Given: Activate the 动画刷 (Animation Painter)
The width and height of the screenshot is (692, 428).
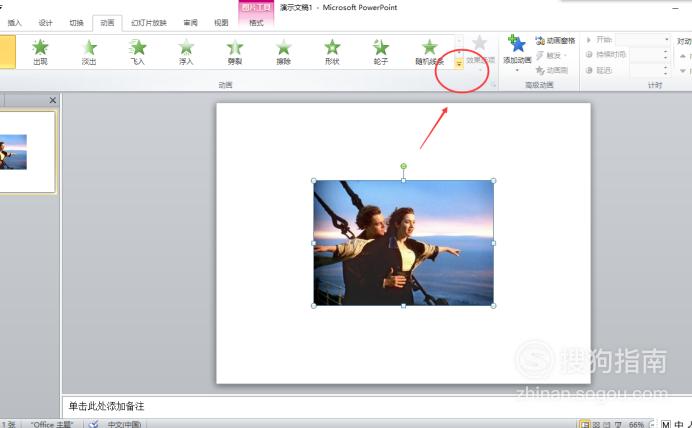Looking at the screenshot, I should 552,70.
